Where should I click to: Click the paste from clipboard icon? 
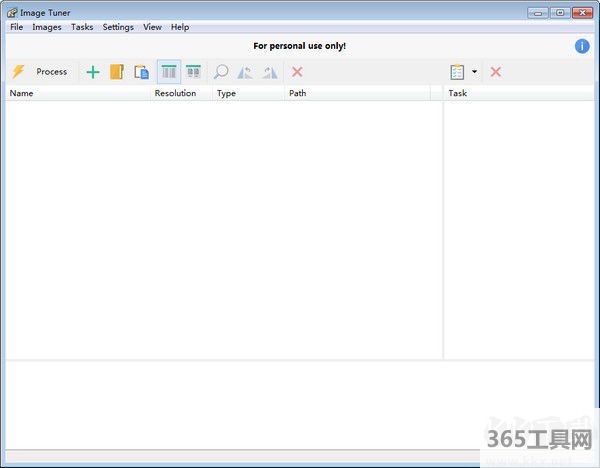(x=141, y=72)
